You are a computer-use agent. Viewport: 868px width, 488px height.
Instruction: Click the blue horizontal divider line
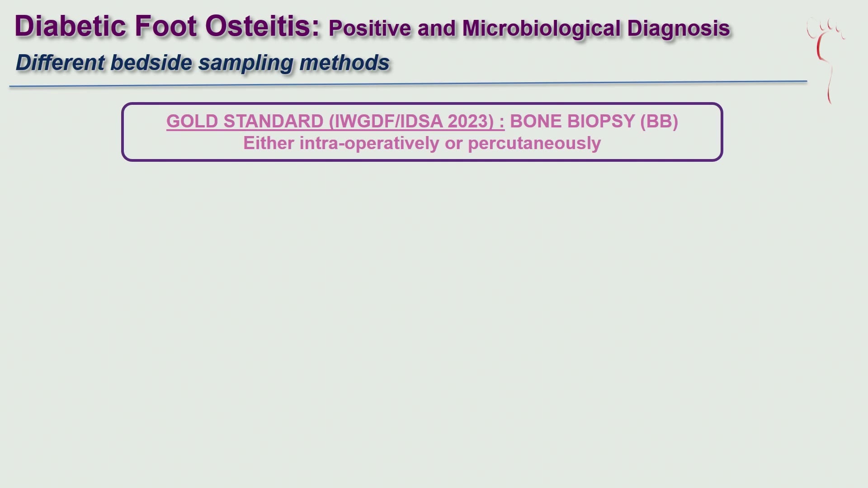point(408,84)
